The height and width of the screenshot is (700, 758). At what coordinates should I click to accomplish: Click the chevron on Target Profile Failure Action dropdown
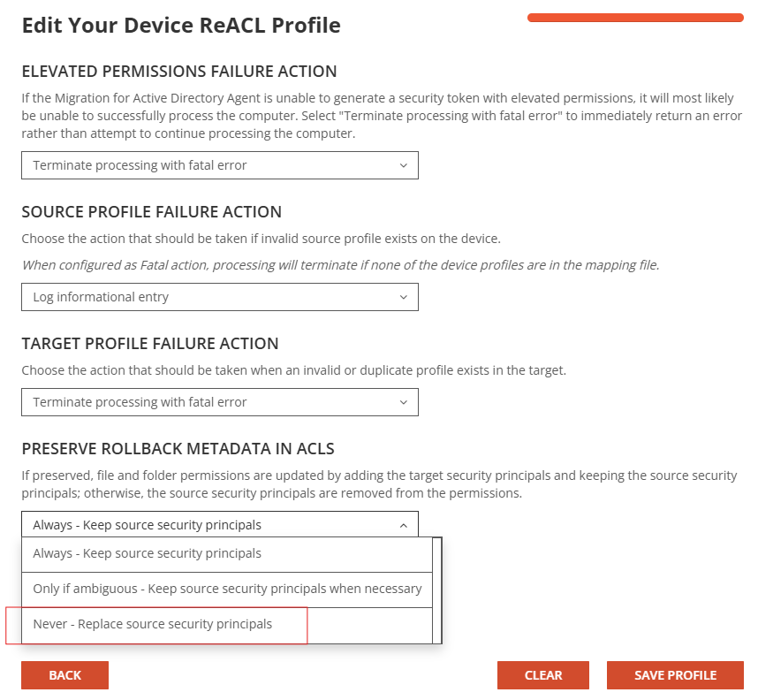coord(406,401)
